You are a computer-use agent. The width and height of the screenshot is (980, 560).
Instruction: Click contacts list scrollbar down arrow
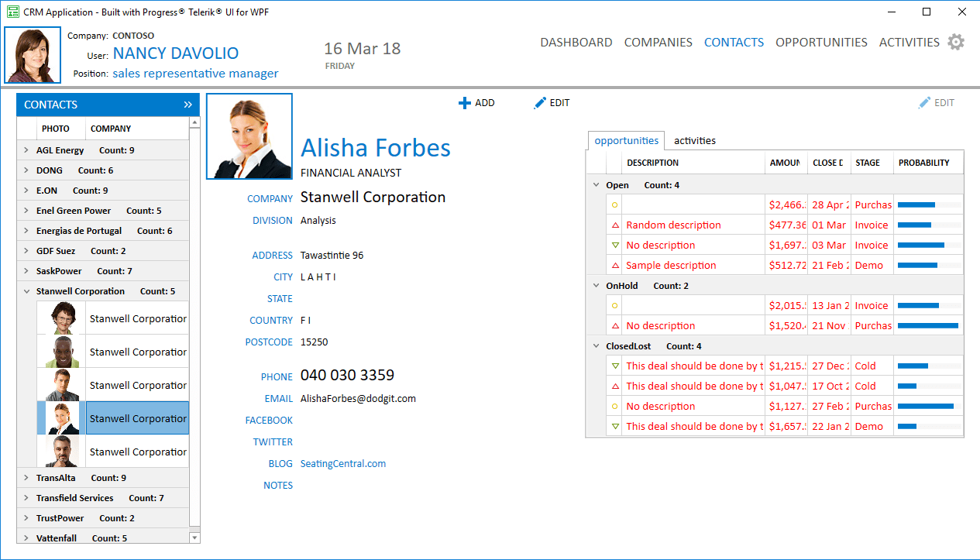click(x=194, y=538)
